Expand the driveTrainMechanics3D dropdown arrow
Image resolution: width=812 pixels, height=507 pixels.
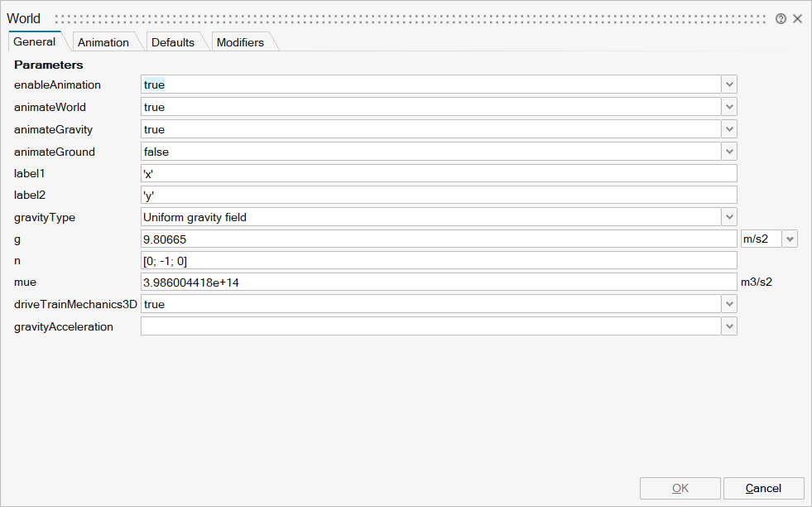click(x=729, y=304)
